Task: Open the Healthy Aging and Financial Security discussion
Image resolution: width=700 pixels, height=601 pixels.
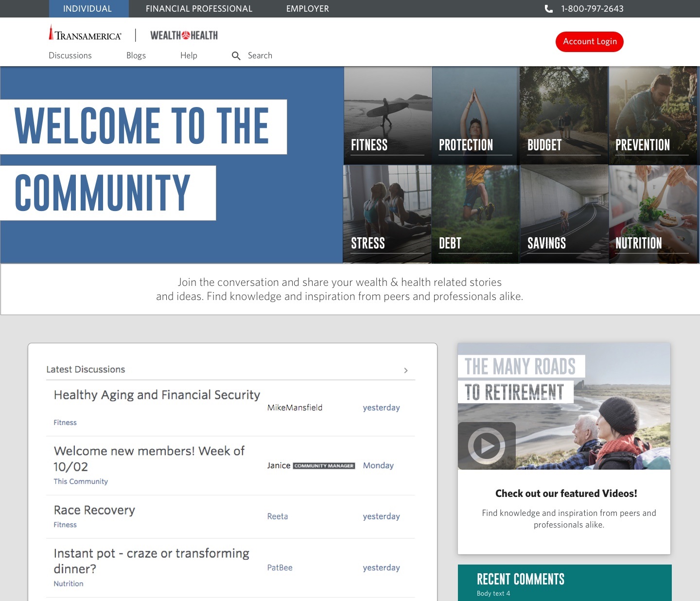Action: click(157, 395)
